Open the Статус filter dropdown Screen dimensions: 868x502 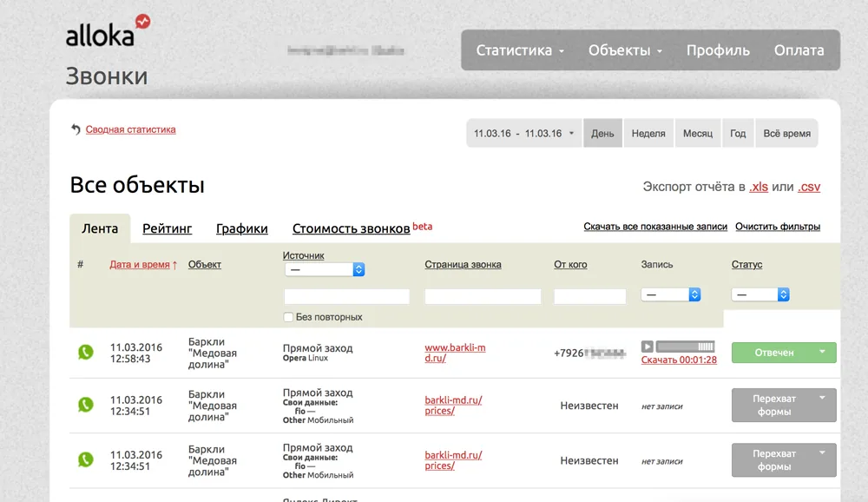pyautogui.click(x=760, y=294)
